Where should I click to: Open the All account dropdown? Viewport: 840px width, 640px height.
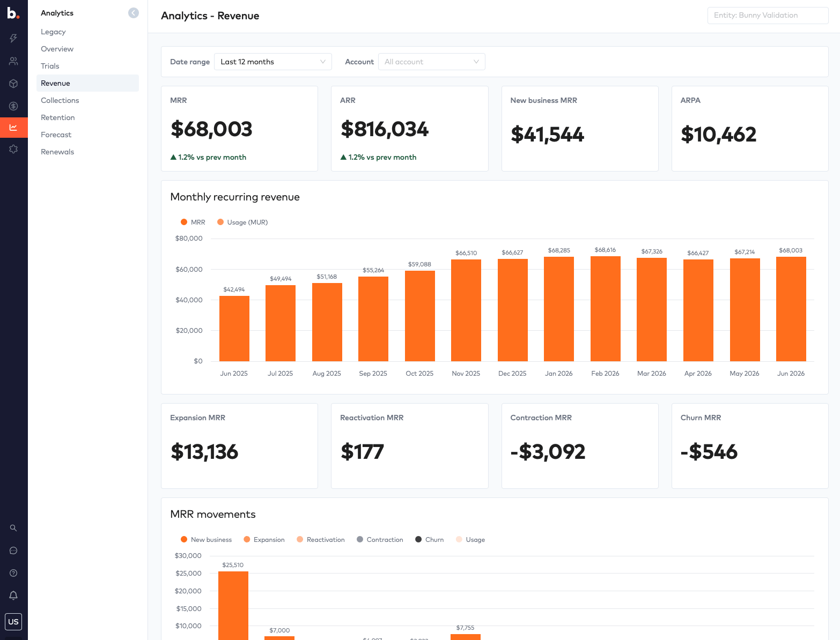coord(432,62)
